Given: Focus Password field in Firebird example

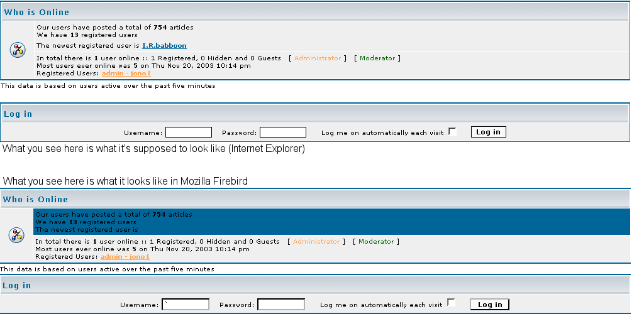Looking at the screenshot, I should pos(281,305).
